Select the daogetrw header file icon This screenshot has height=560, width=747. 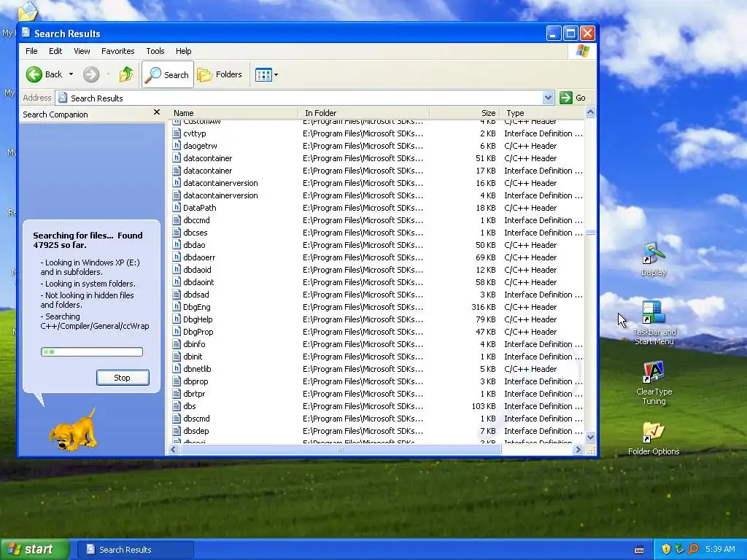pos(177,146)
